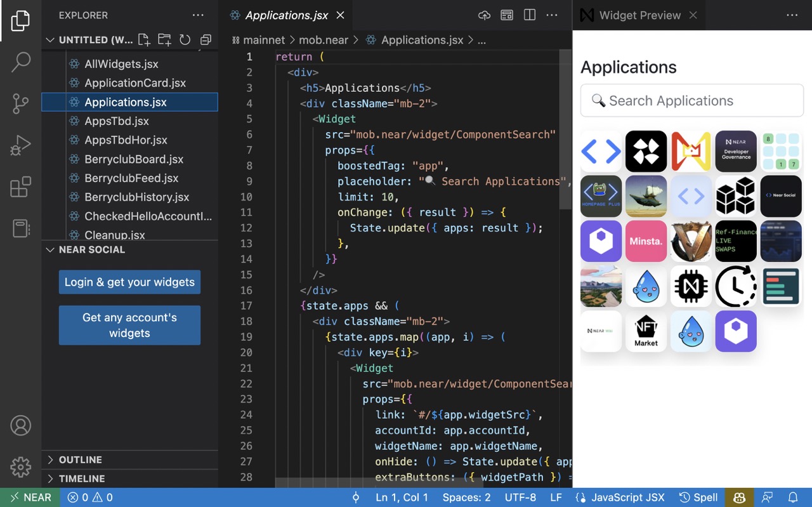
Task: Click the Copilot status icon
Action: pyautogui.click(x=740, y=497)
